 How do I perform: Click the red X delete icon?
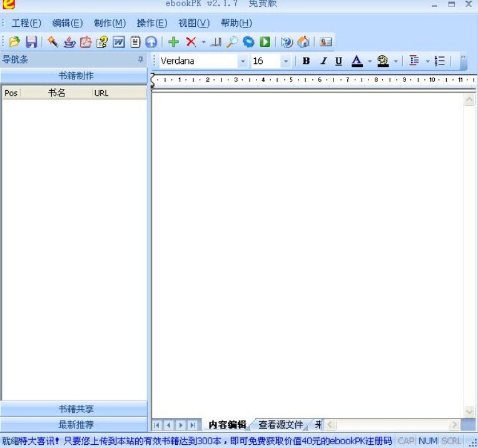click(x=191, y=42)
